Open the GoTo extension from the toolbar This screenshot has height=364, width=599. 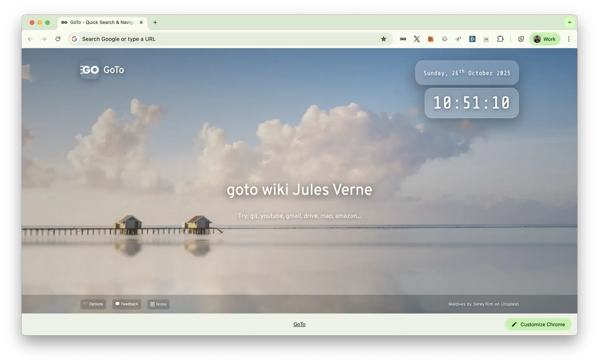[x=402, y=39]
